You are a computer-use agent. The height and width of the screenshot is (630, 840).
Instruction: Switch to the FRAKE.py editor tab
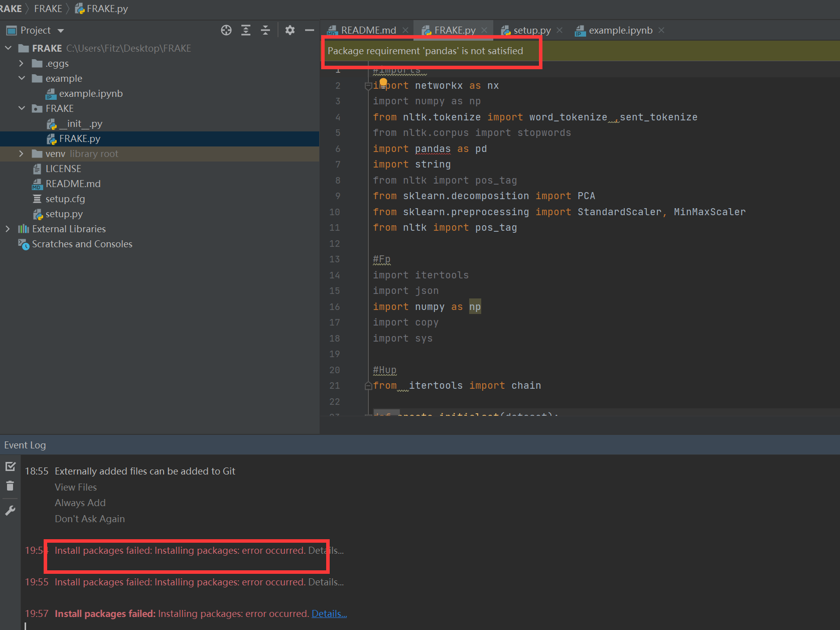(x=455, y=30)
